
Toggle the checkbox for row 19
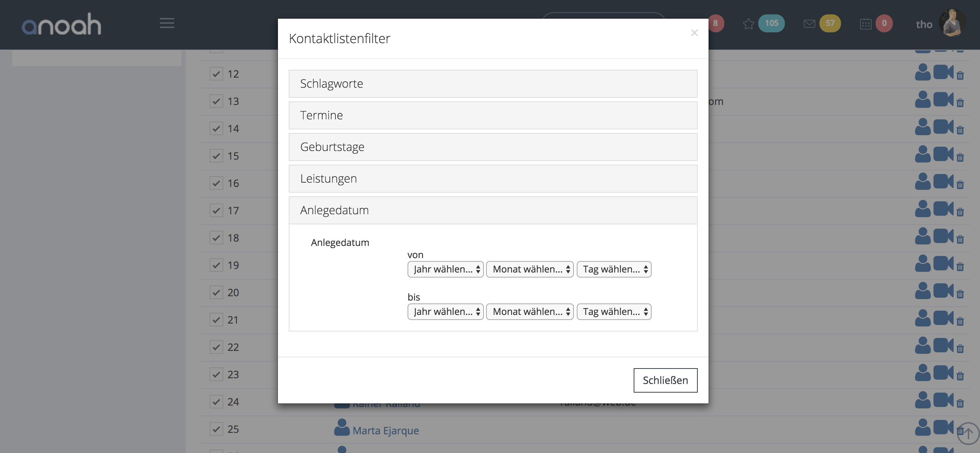point(216,265)
